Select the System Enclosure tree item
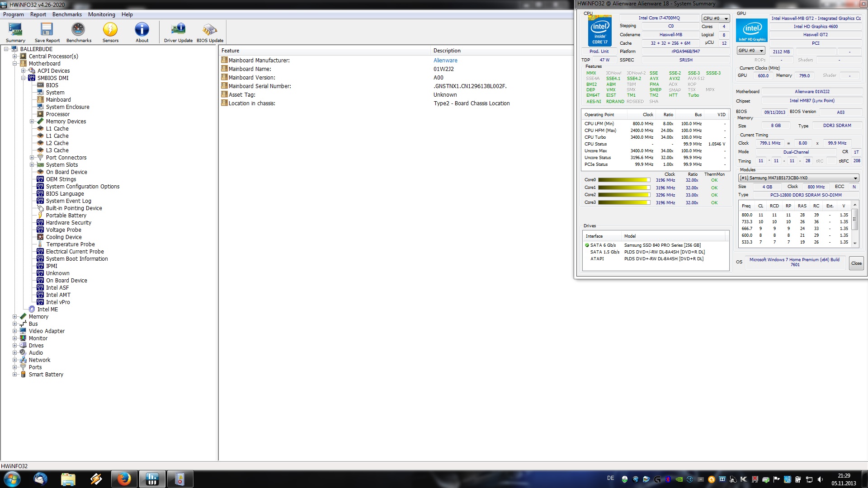This screenshot has width=868, height=488. pos(67,107)
